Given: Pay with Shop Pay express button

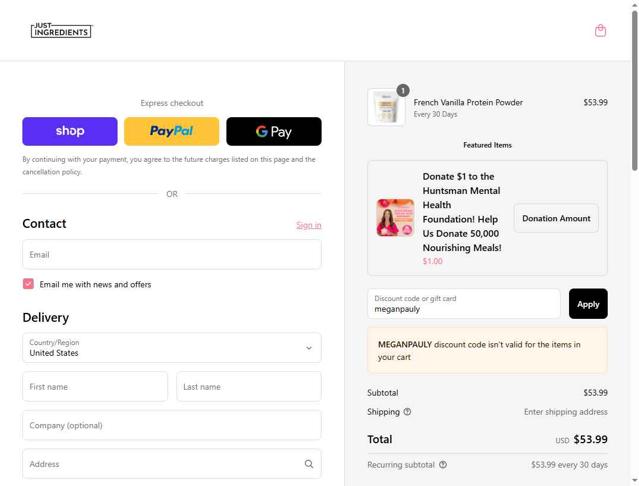Looking at the screenshot, I should tap(70, 131).
